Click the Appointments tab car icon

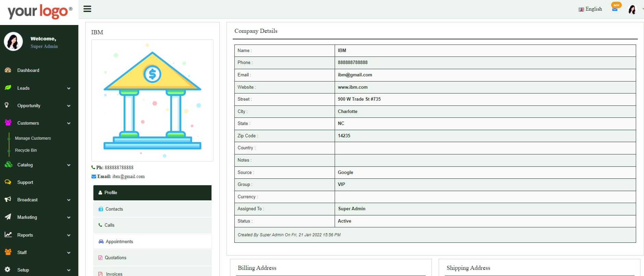tap(101, 242)
